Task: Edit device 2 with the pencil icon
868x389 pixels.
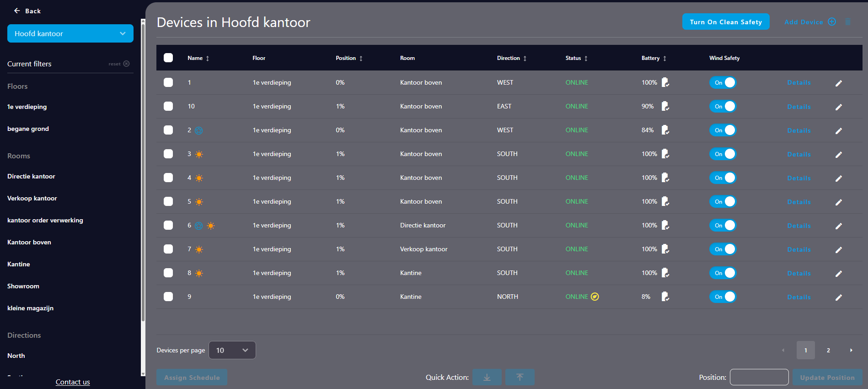Action: pyautogui.click(x=839, y=130)
